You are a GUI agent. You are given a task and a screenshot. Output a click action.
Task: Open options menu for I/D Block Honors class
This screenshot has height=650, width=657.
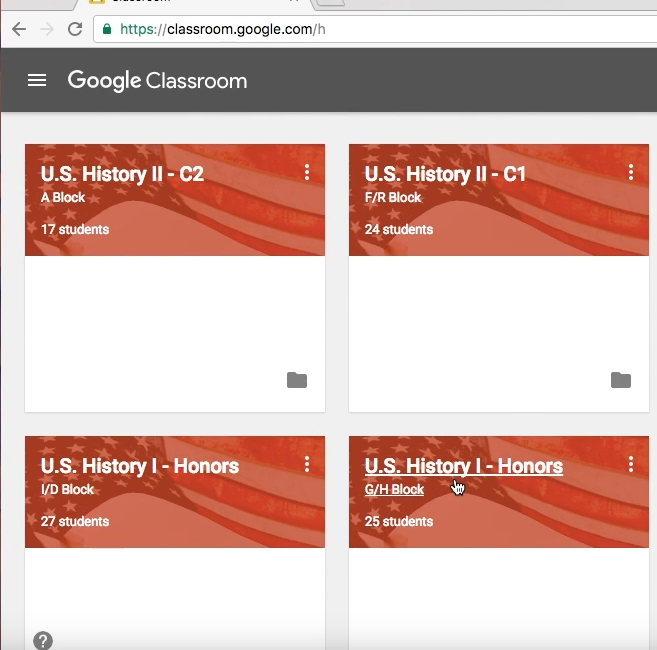pos(307,465)
